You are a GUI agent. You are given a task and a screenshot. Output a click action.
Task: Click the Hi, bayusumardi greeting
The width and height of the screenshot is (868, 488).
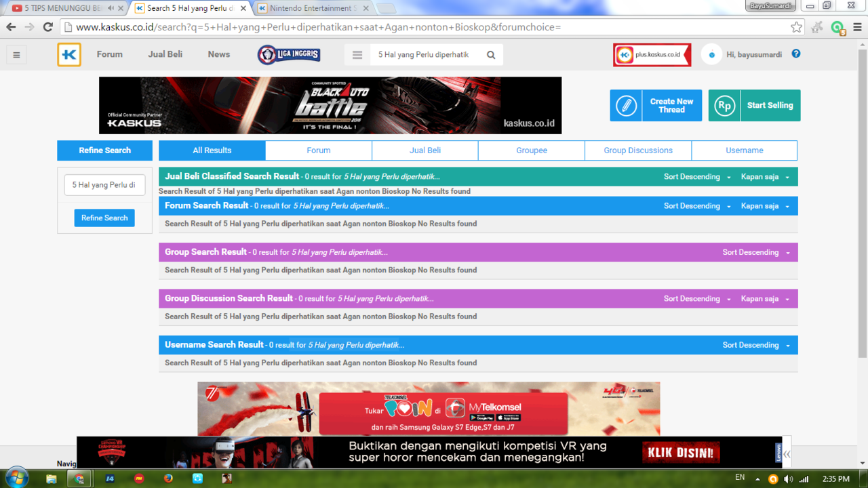(754, 55)
